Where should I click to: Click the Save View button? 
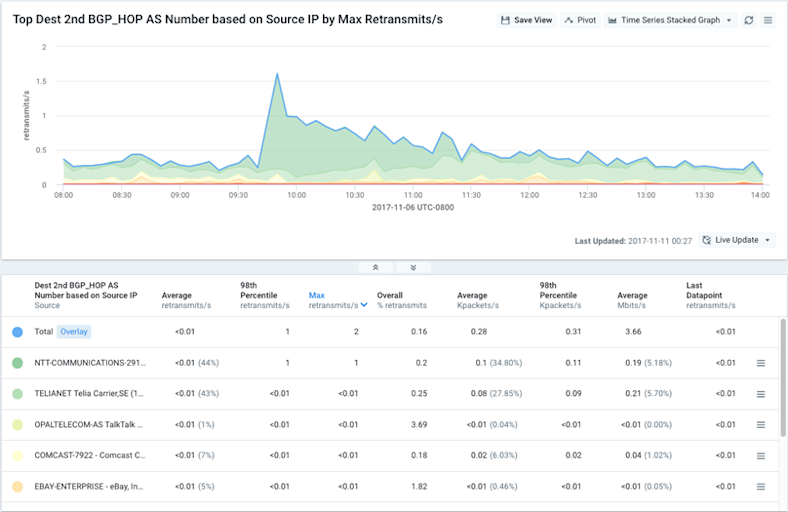(x=527, y=20)
